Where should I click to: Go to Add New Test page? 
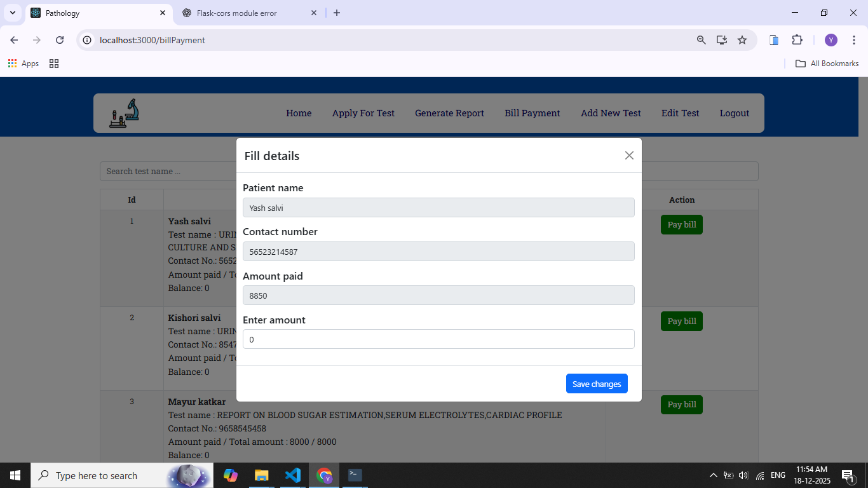click(611, 113)
